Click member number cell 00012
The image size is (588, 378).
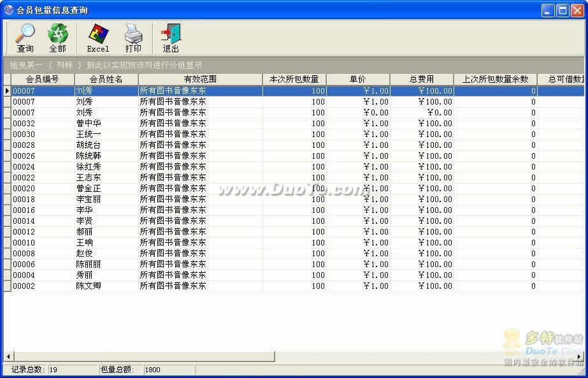tap(43, 232)
